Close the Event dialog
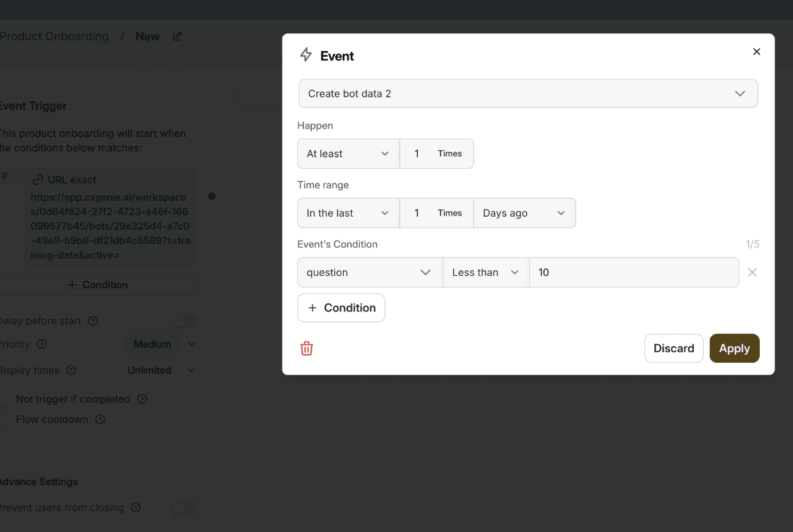 coord(757,52)
